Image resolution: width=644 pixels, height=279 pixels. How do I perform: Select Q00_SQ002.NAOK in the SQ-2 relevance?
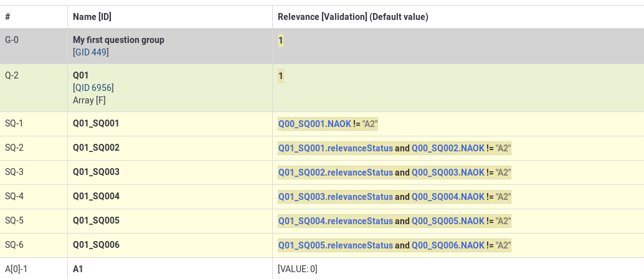[x=448, y=148]
